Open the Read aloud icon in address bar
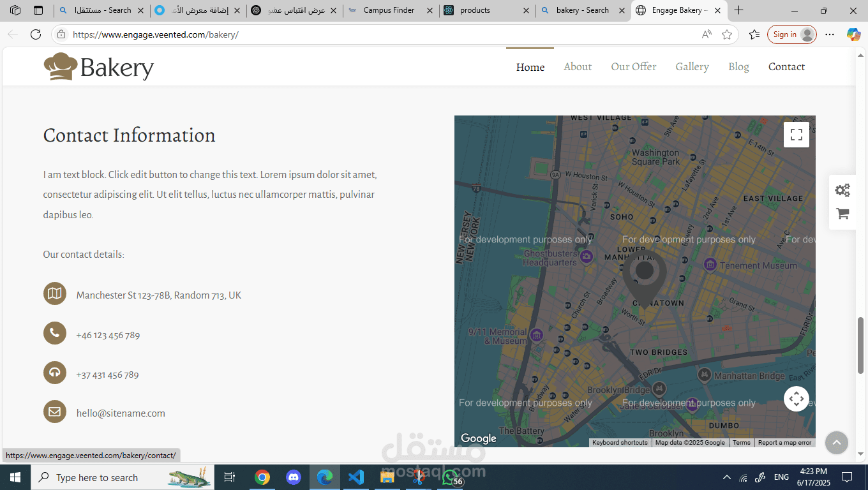Viewport: 868px width, 490px height. tap(707, 34)
